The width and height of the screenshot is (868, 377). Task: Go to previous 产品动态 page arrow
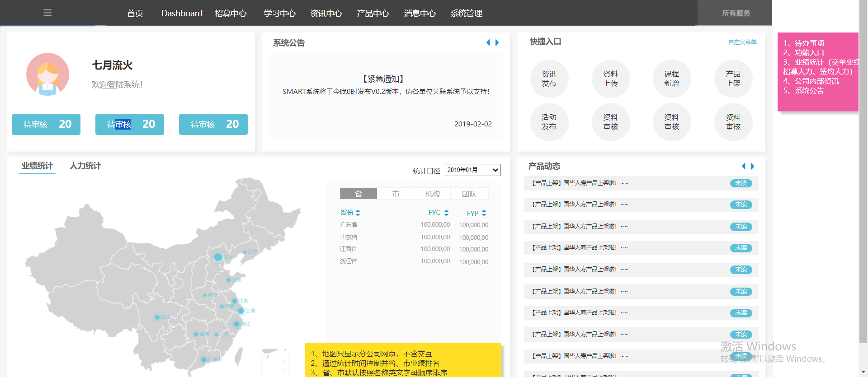coord(743,166)
